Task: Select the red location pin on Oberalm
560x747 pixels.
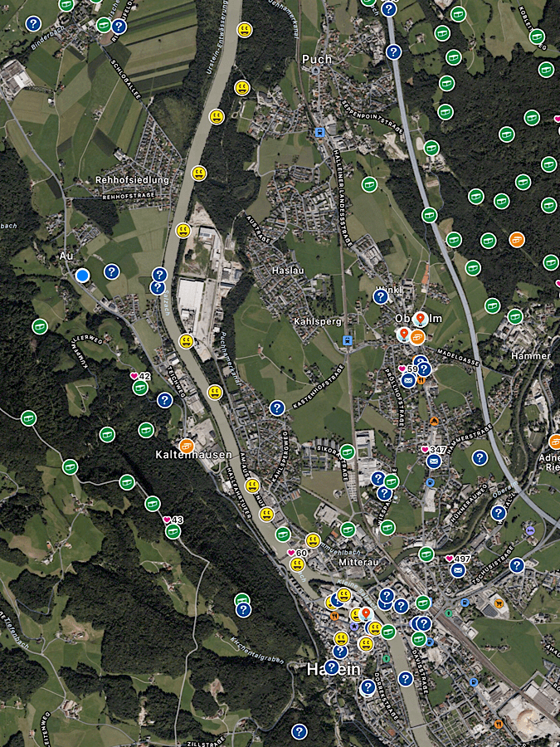Action: (x=421, y=319)
